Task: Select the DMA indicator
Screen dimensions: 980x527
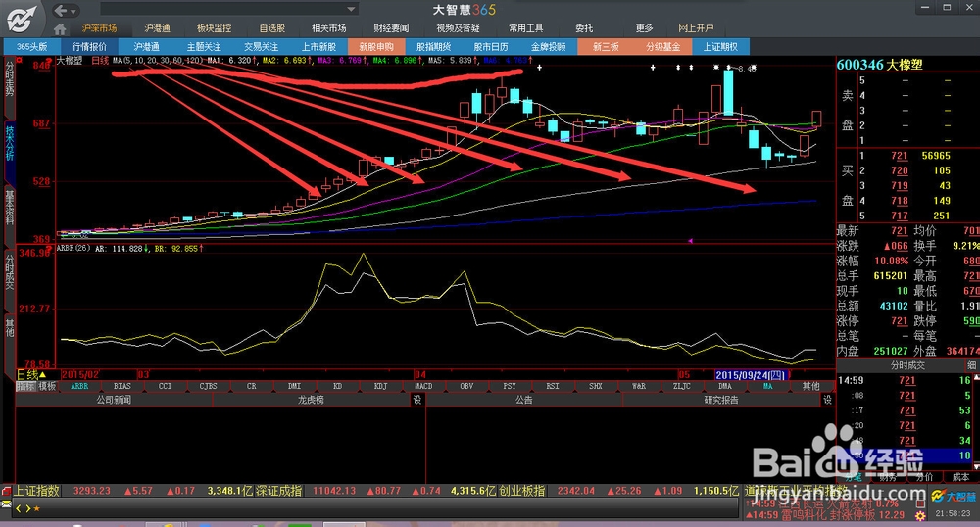Action: (725, 387)
